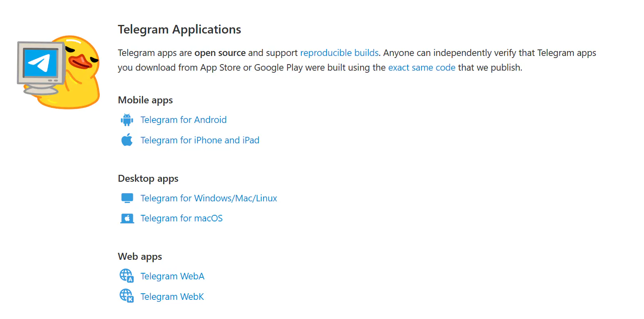Click the Apple logo icon for iPhone

tap(127, 140)
